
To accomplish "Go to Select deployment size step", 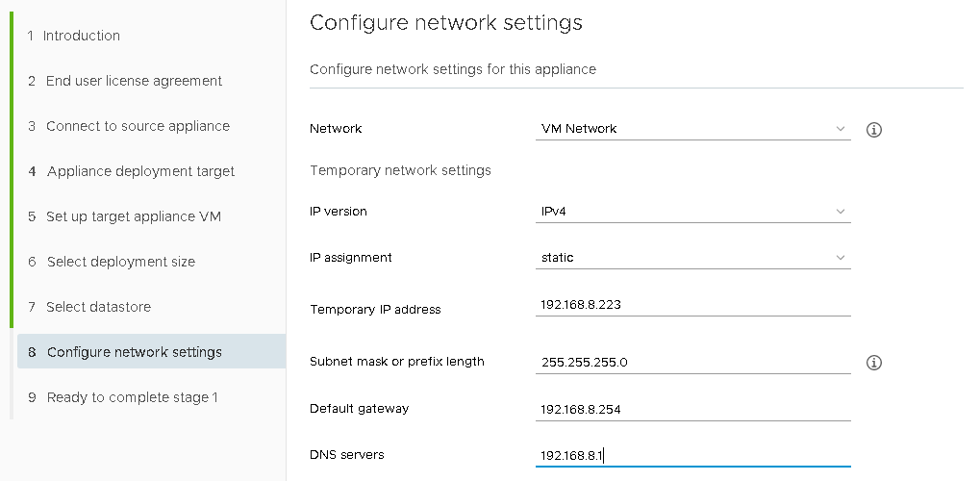I will 120,262.
